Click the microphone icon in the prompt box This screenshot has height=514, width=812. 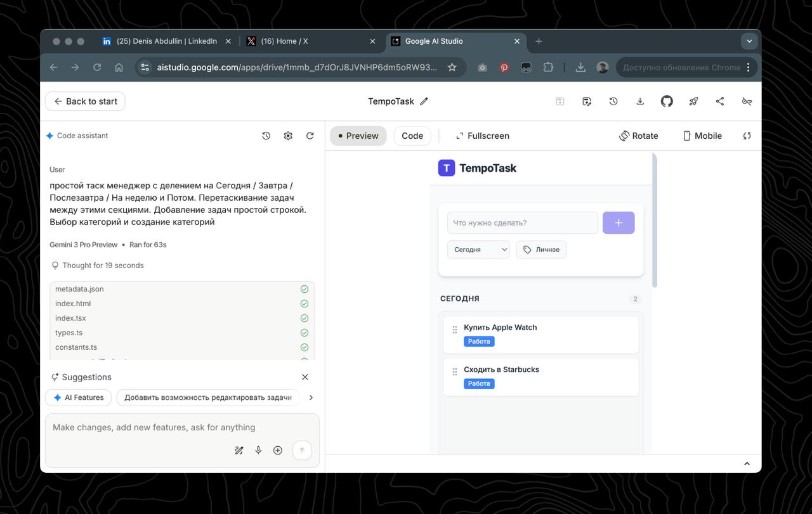258,451
